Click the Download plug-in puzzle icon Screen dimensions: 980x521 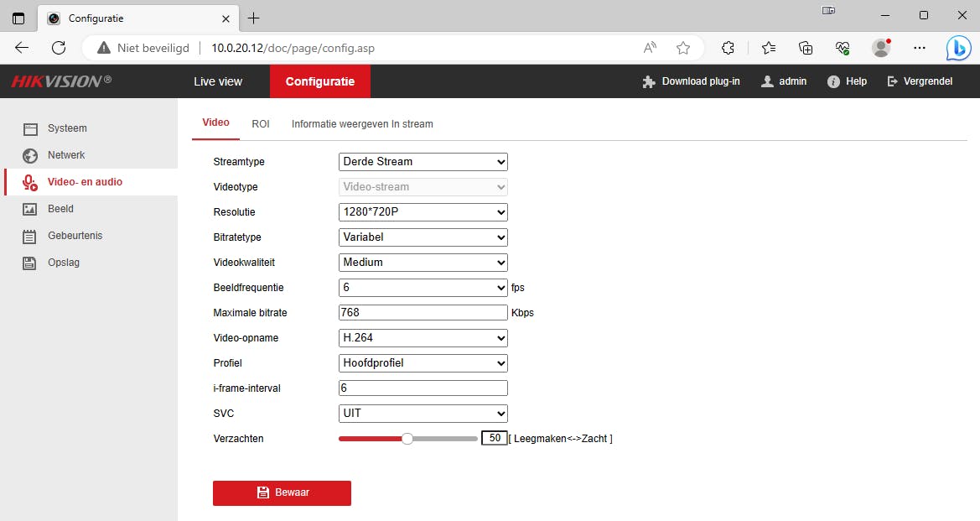tap(649, 82)
